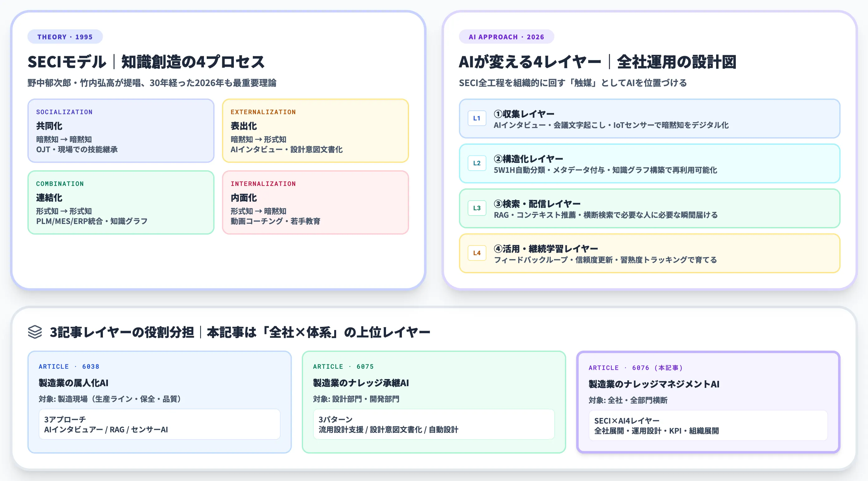Click the 製造業のナレッジマネジメントAI title
The image size is (868, 481).
(654, 384)
